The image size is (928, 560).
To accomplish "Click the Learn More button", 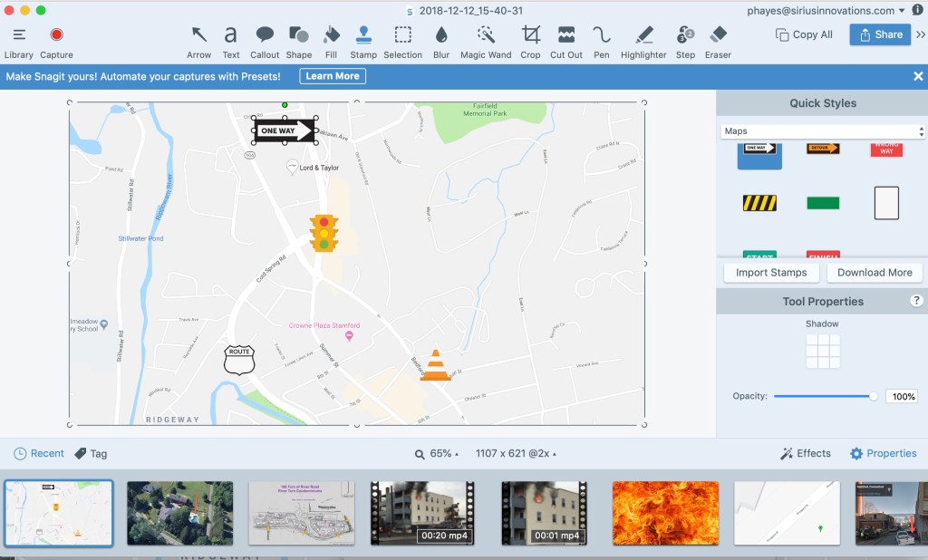I will pyautogui.click(x=333, y=76).
